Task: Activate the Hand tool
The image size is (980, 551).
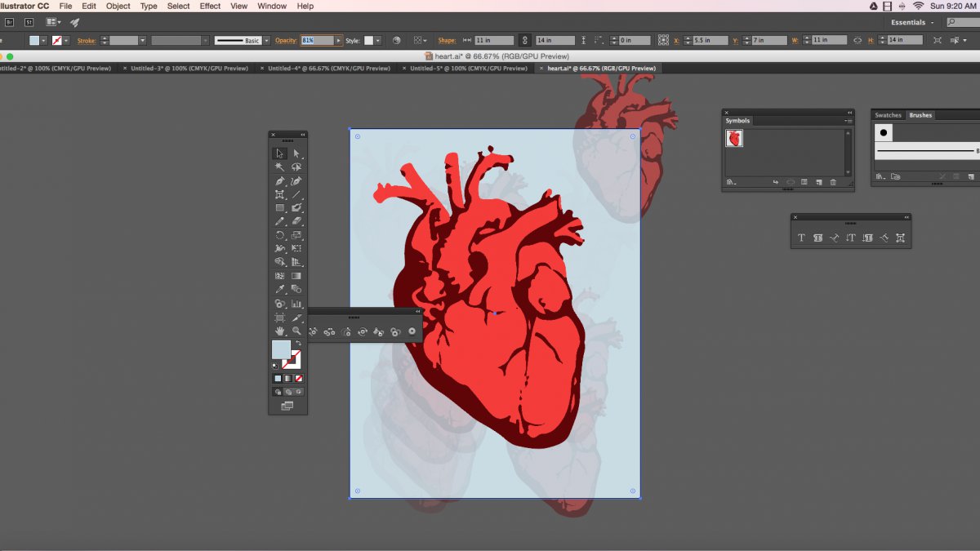Action: pos(280,331)
